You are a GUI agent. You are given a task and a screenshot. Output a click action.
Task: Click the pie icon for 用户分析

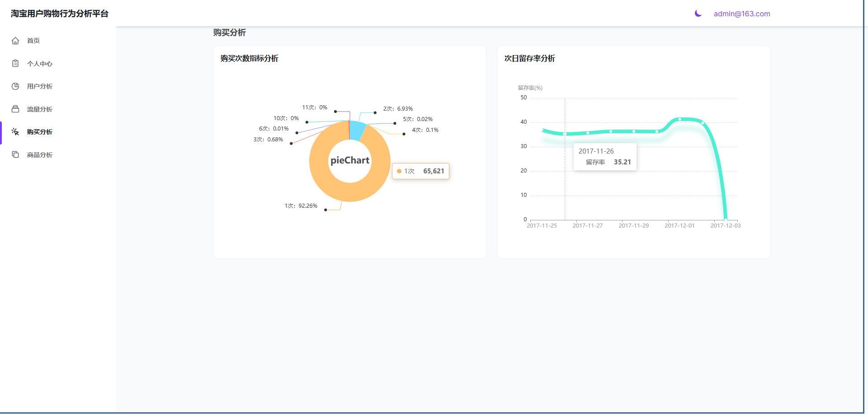tap(15, 86)
